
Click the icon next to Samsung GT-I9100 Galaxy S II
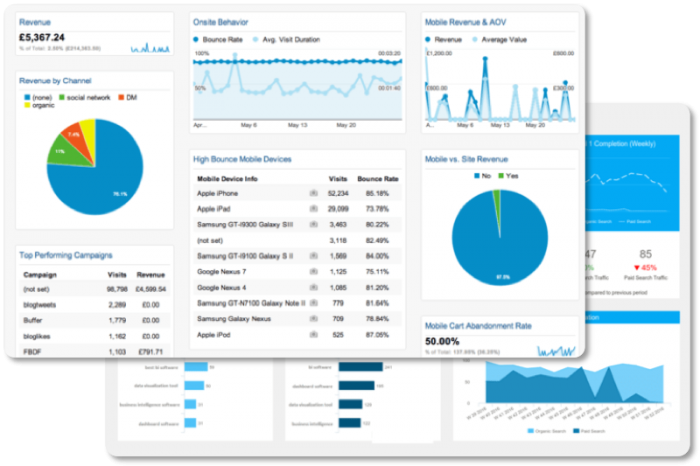click(x=313, y=256)
